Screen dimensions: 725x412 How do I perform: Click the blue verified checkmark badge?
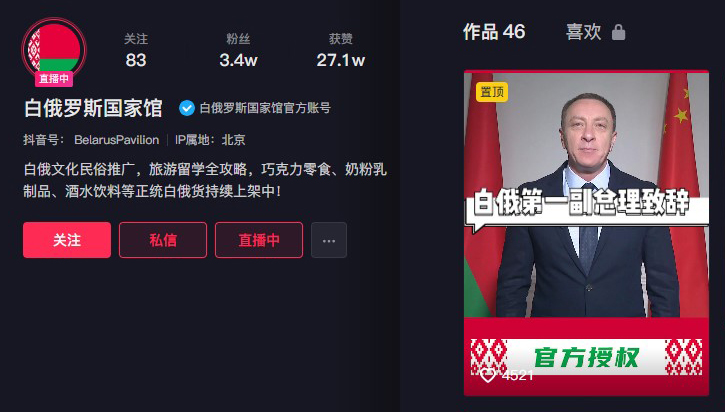coord(187,108)
